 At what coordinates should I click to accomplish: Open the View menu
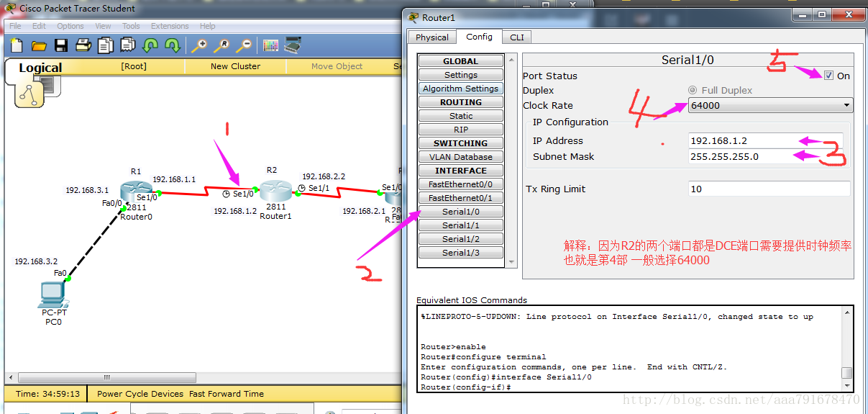(x=104, y=26)
